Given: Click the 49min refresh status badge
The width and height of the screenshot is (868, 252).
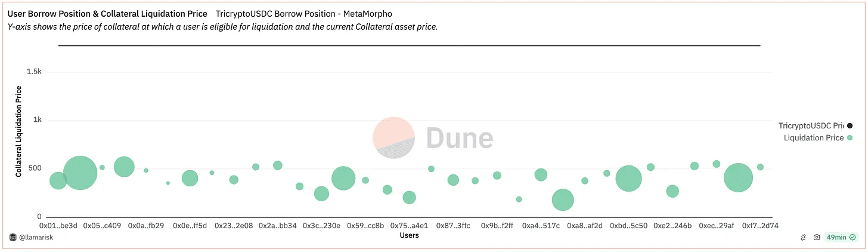Looking at the screenshot, I should point(841,238).
